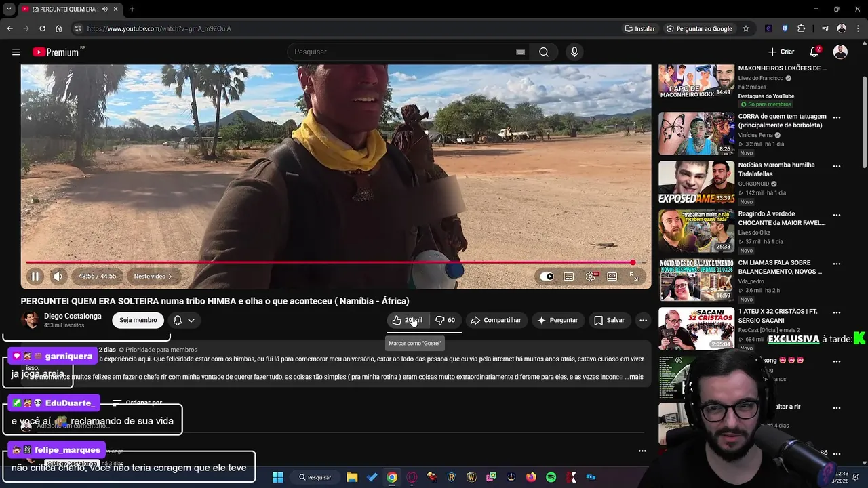
Task: Toggle subtitles/closed captions in the player
Action: [x=569, y=277]
